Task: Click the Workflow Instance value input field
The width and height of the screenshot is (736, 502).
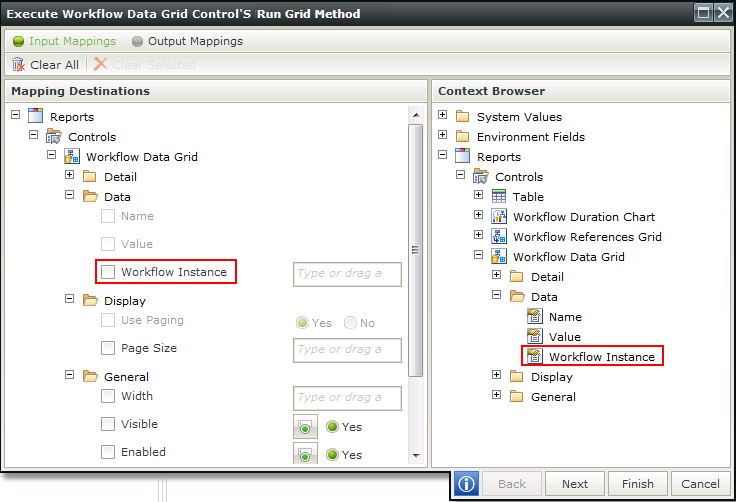Action: pos(347,274)
